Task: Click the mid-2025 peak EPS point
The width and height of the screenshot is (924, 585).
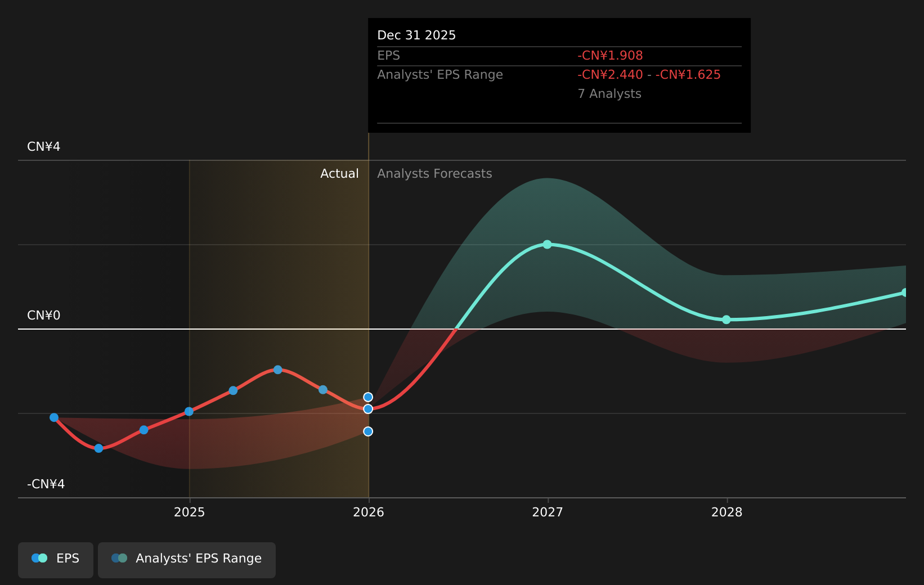Action: click(277, 370)
